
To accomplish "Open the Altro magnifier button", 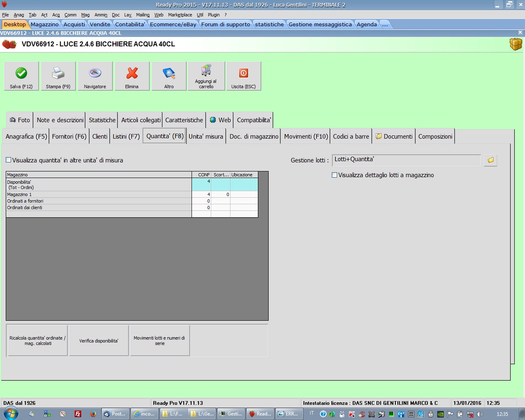I will tap(169, 76).
